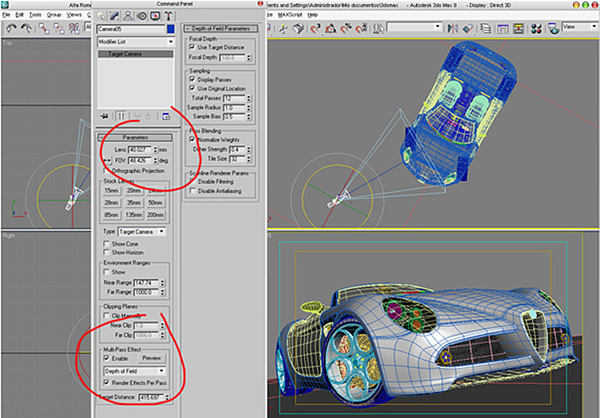Toggle the Spinner Snap icon
Screen dimensions: 600x418
coord(362,28)
